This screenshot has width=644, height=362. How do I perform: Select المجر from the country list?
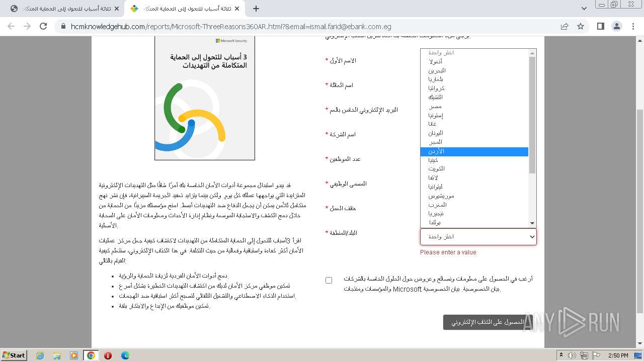(x=474, y=142)
